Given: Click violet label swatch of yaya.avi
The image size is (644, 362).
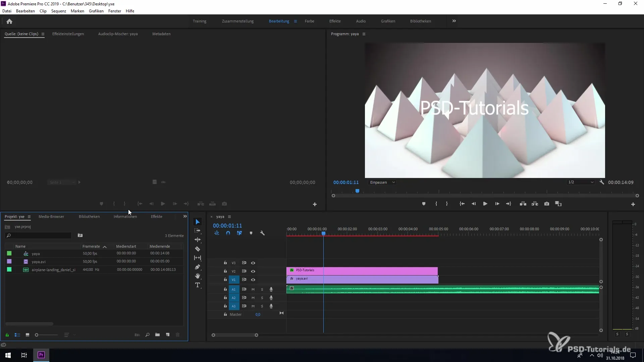Looking at the screenshot, I should pyautogui.click(x=9, y=261).
